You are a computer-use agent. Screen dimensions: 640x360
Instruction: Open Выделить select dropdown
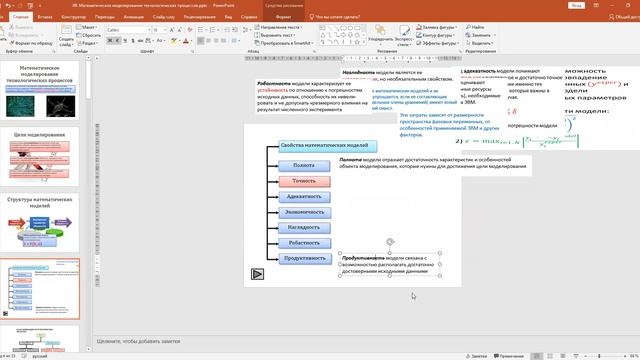pos(480,43)
